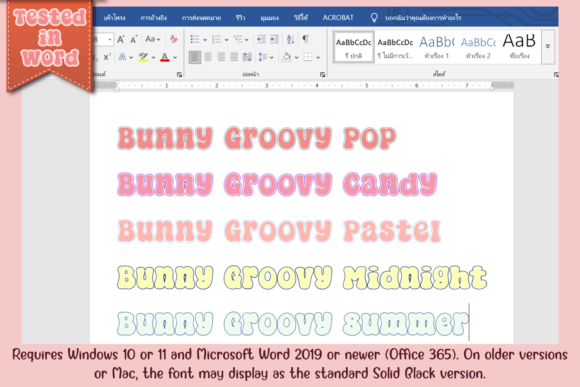The height and width of the screenshot is (387, 580).
Task: Open the ACROBAT ribbon tab
Action: pos(338,18)
